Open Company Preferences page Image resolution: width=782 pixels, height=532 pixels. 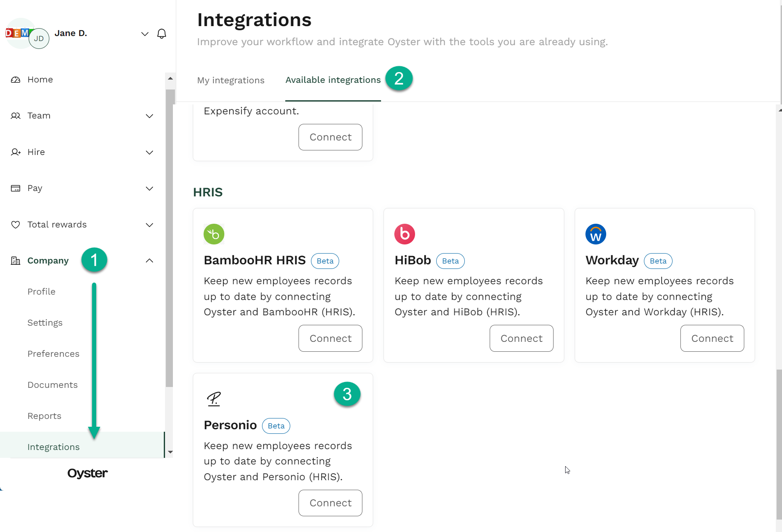pos(53,354)
